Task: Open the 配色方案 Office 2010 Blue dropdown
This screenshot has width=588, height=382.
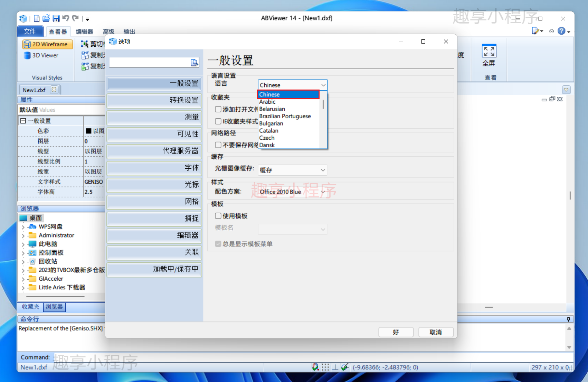Action: click(x=293, y=192)
